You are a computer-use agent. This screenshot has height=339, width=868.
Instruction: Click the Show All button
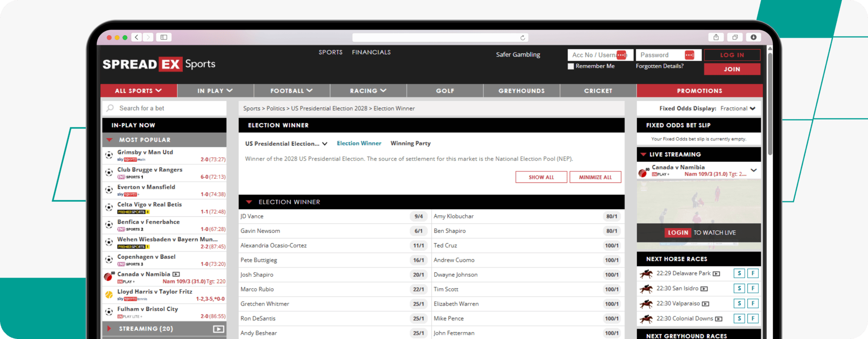click(x=541, y=177)
